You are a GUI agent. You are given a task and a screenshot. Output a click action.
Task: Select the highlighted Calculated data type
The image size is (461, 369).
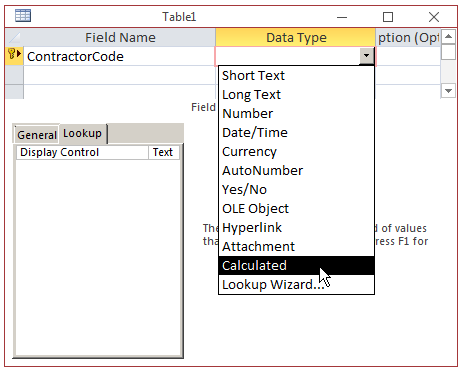(296, 266)
